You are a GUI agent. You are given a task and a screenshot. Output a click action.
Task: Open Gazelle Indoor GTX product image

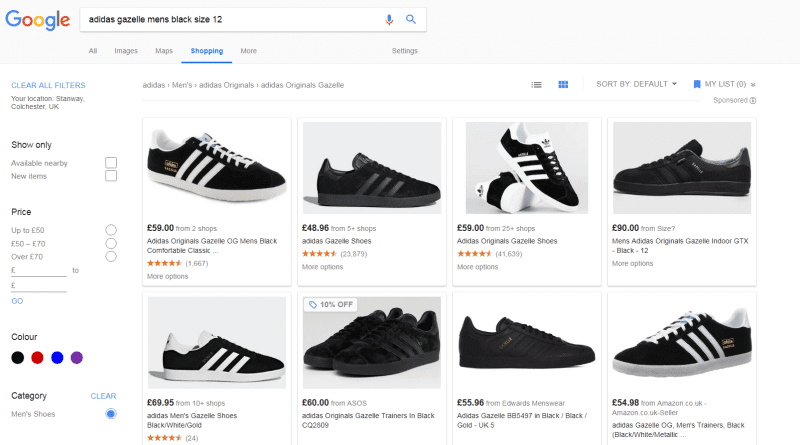[x=682, y=168]
